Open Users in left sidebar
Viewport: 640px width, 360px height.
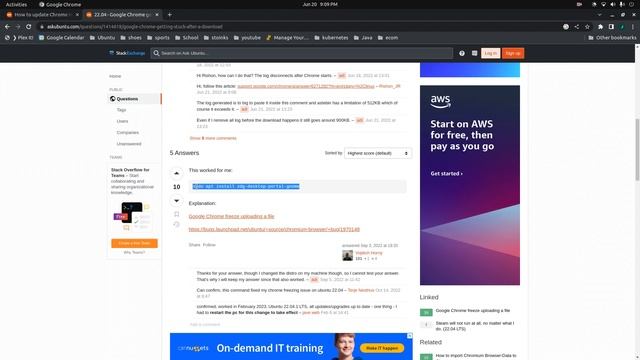point(122,121)
